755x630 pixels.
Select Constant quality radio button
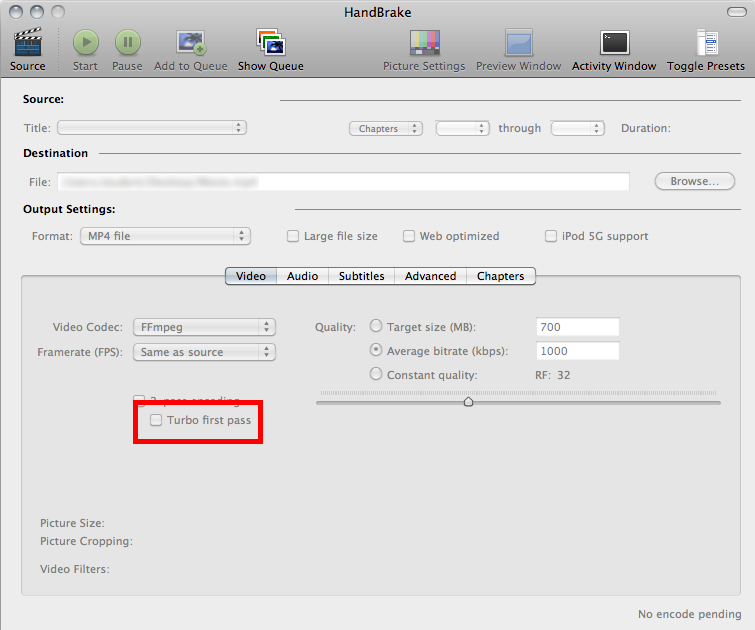coord(376,374)
